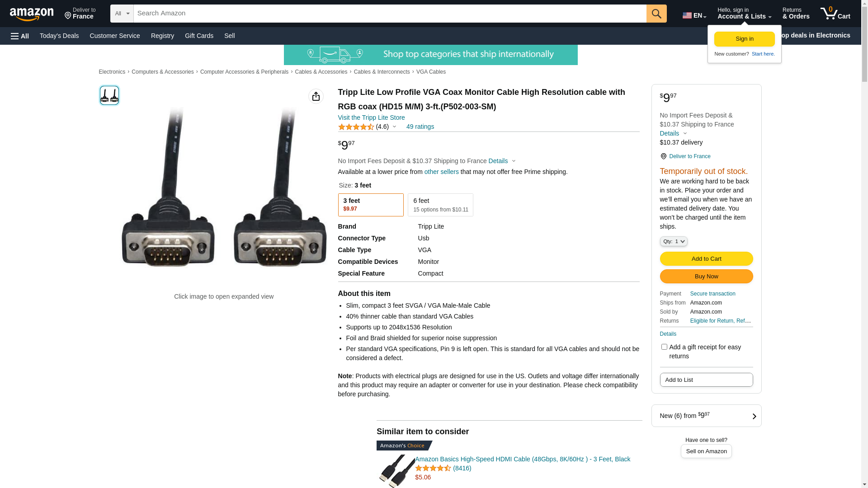Image resolution: width=868 pixels, height=488 pixels.
Task: Click the product image thumbnail
Action: point(109,95)
